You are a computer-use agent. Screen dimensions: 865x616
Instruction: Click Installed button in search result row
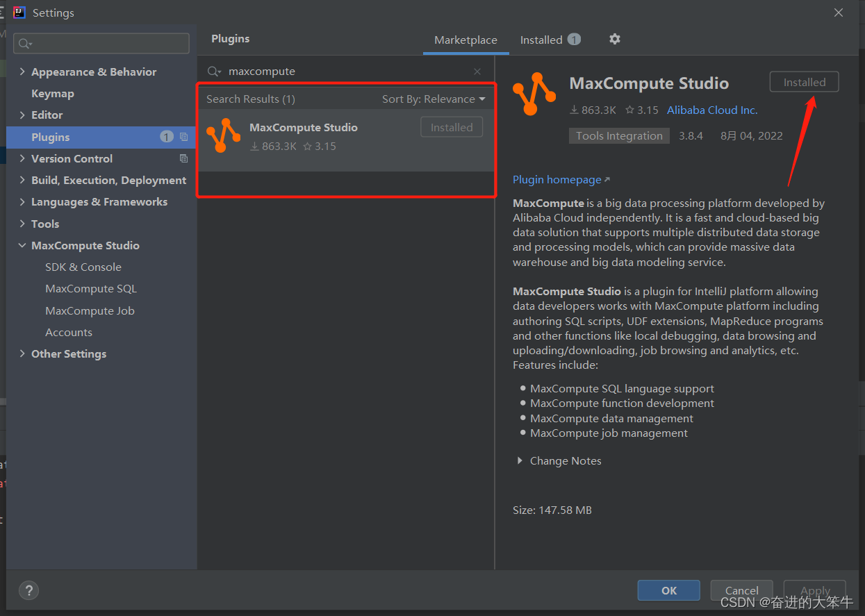click(452, 127)
